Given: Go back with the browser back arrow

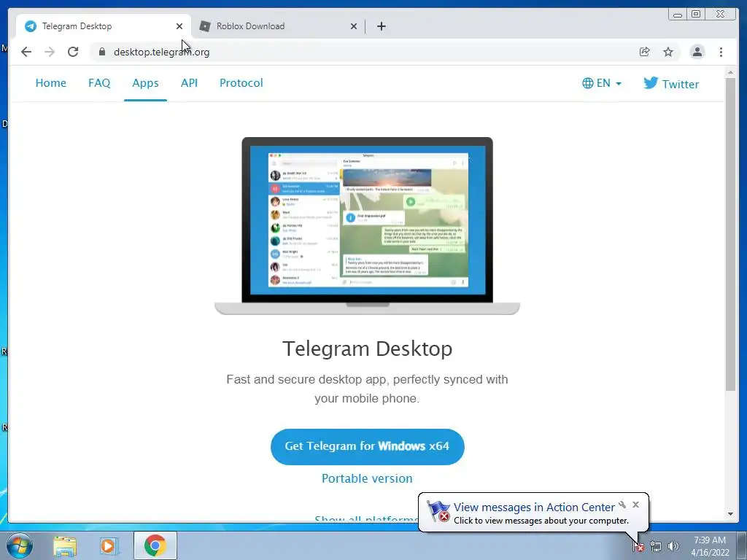Looking at the screenshot, I should click(26, 52).
